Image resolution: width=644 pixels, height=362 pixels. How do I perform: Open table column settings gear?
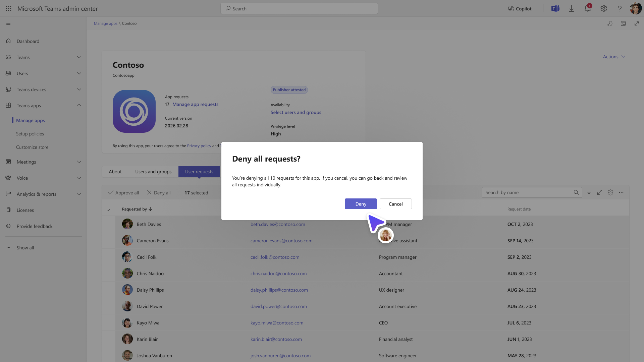coord(610,192)
